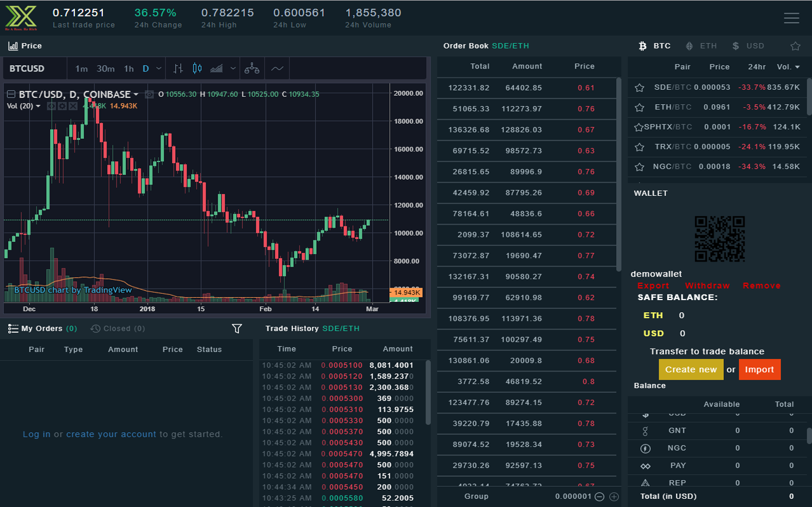Click the BTCUSD chart by TradingView link

(73, 290)
